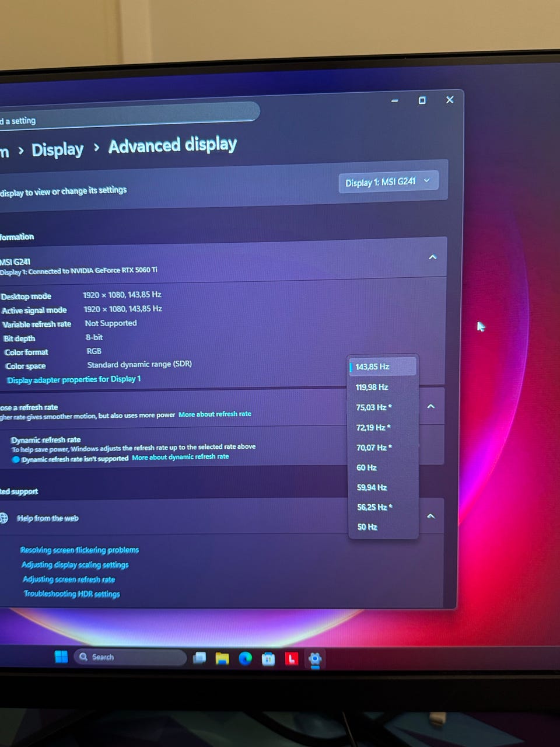The image size is (560, 747).
Task: Open the More about refresh rate link
Action: click(x=215, y=414)
